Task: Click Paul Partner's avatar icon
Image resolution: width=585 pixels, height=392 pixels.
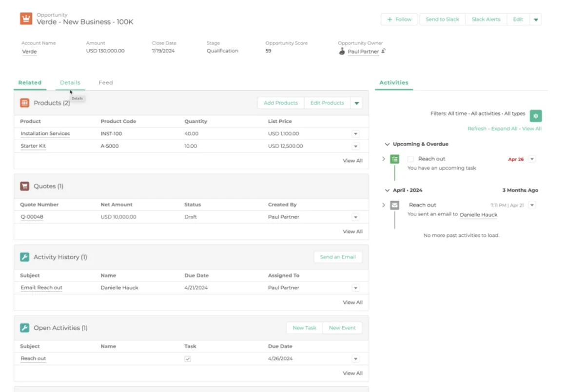Action: (342, 51)
